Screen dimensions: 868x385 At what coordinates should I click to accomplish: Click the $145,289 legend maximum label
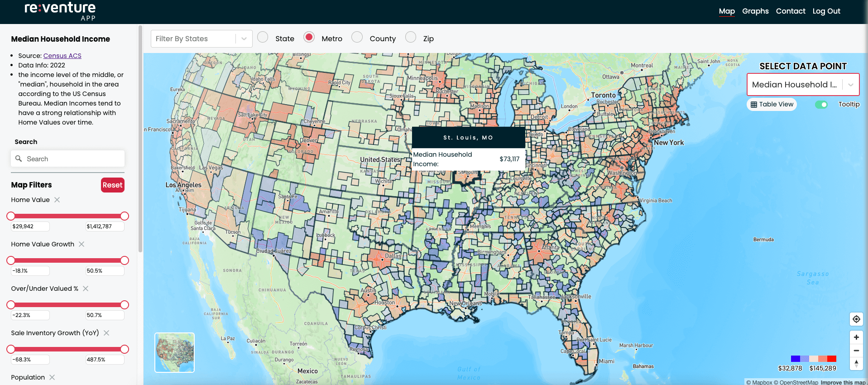tap(823, 368)
